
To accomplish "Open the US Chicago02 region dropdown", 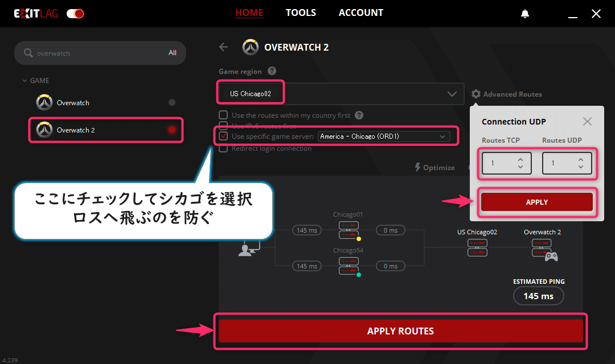I will tap(341, 94).
